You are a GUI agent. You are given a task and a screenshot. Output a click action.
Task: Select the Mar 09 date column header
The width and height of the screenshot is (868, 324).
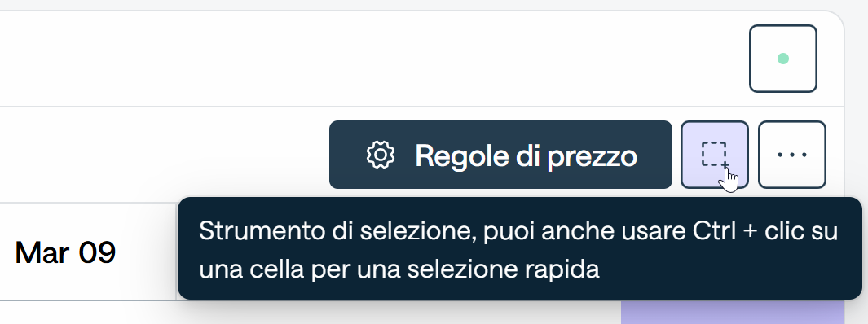(x=65, y=252)
